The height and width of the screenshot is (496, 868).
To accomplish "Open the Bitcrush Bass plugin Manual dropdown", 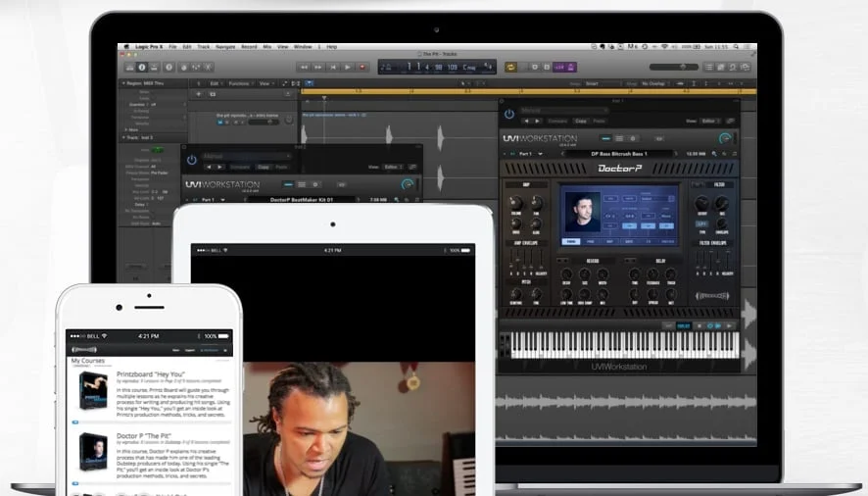I will (x=562, y=111).
